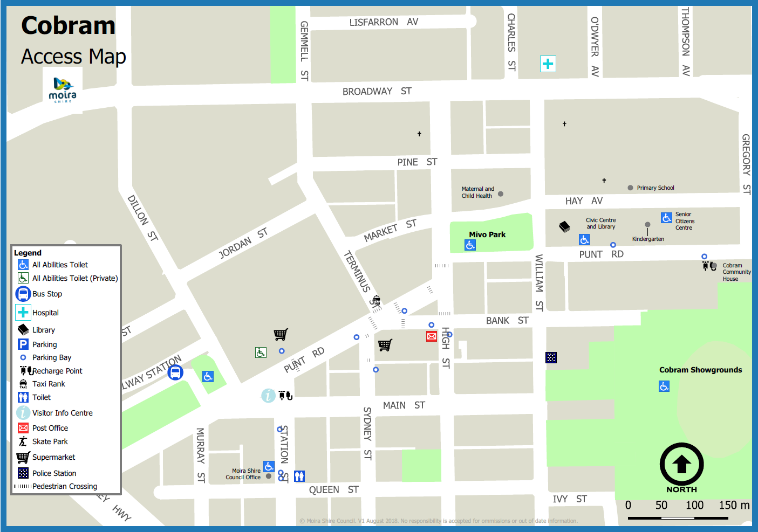Click the red post office icon on the map
Image resolution: width=758 pixels, height=532 pixels.
tap(432, 336)
